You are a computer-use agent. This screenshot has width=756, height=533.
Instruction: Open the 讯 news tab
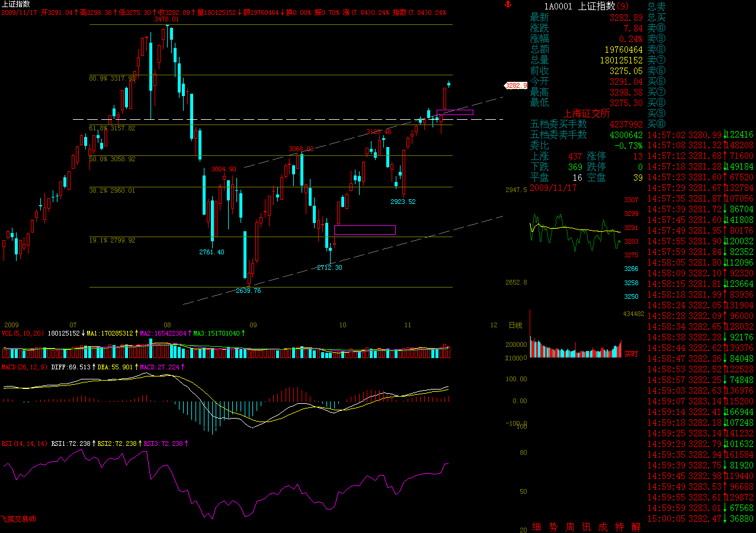(586, 527)
